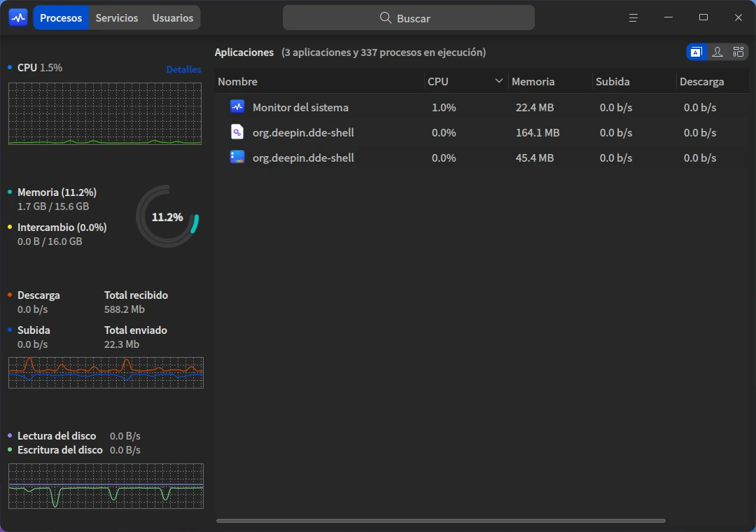The height and width of the screenshot is (532, 756).
Task: Sort by the Descarga column header
Action: pos(713,81)
